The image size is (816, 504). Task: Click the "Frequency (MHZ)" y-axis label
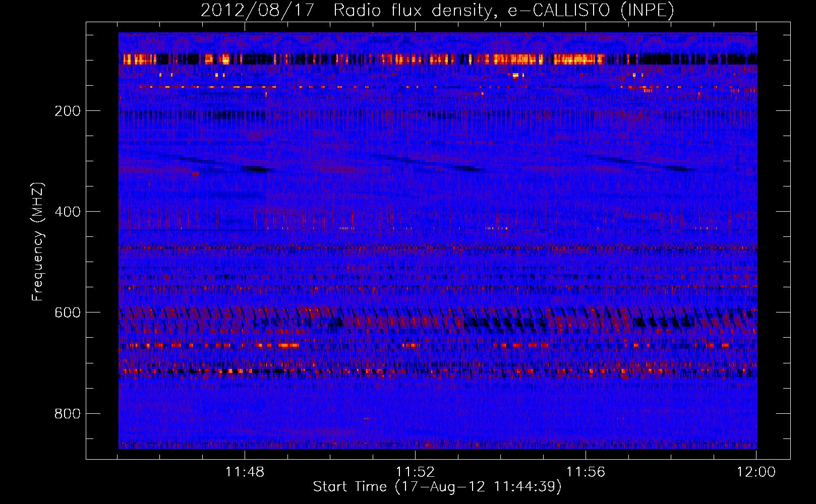coord(37,242)
